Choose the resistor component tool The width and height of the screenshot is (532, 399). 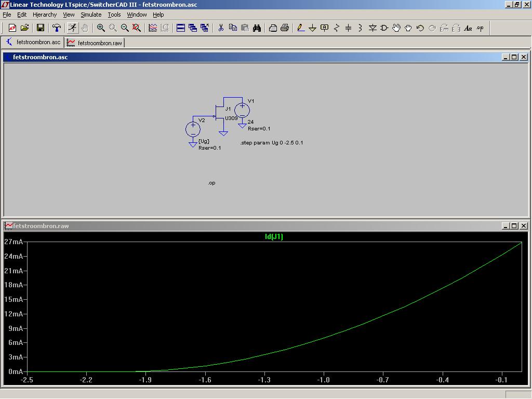point(336,28)
